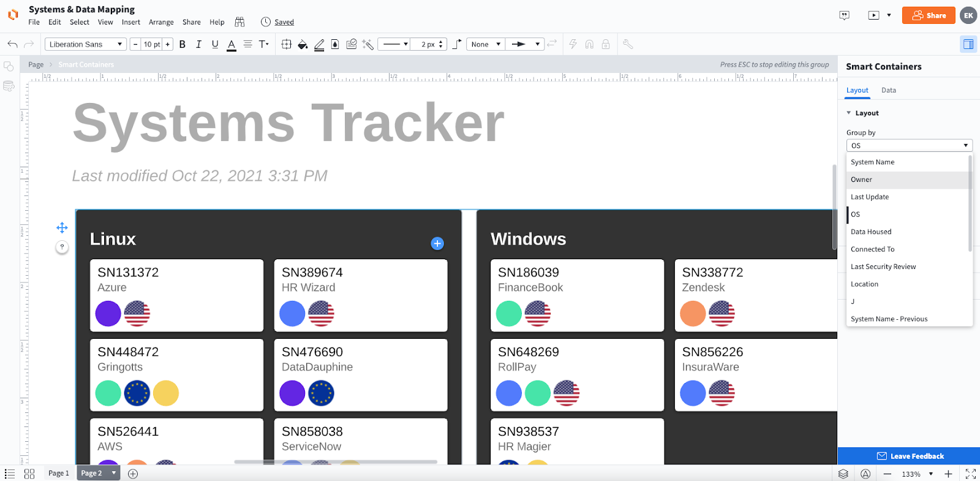Screen dimensions: 980x481
Task: Click the 10 pt font size field
Action: coord(151,44)
